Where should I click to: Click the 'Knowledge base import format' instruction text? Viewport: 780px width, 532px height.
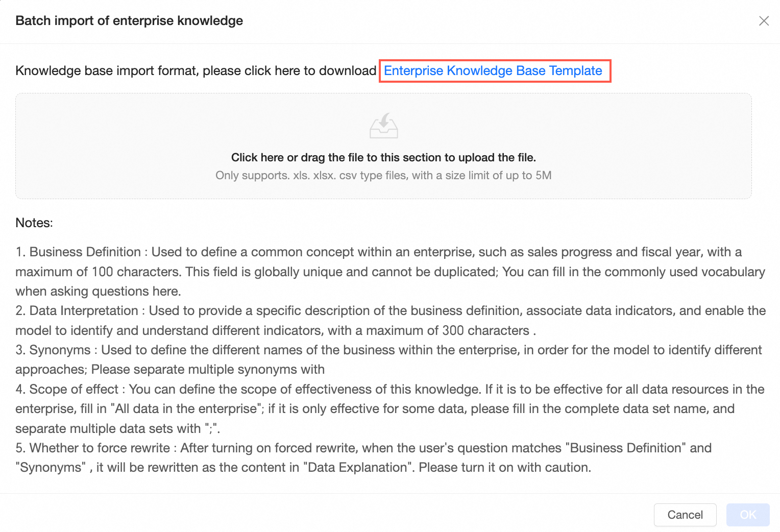(196, 70)
